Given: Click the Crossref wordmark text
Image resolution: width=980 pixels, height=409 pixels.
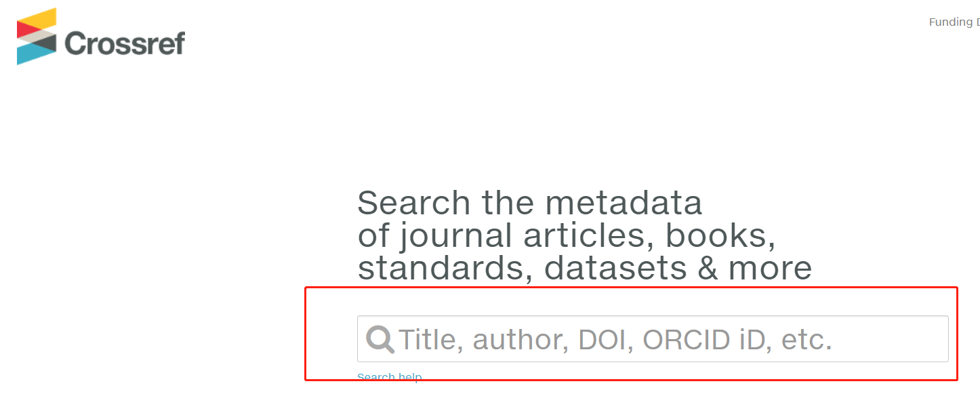Looking at the screenshot, I should click(x=125, y=43).
